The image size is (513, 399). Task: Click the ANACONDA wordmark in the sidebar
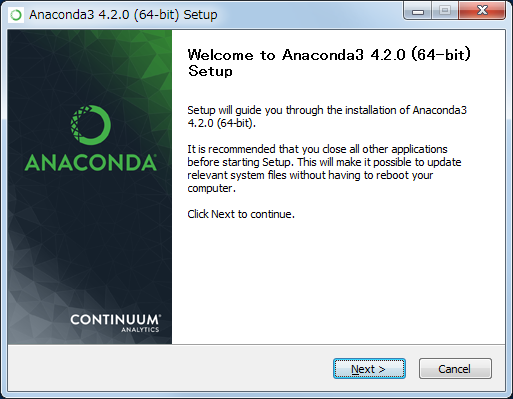pos(91,163)
